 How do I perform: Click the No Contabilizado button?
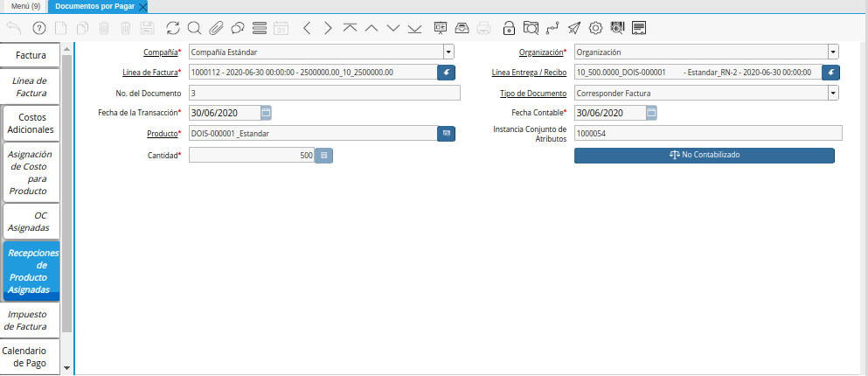tap(705, 155)
